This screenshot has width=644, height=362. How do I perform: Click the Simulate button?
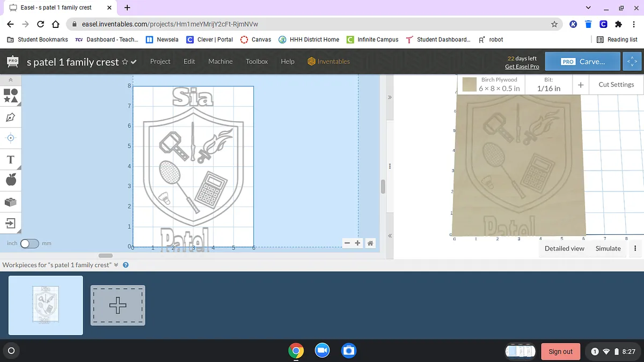[x=608, y=248]
